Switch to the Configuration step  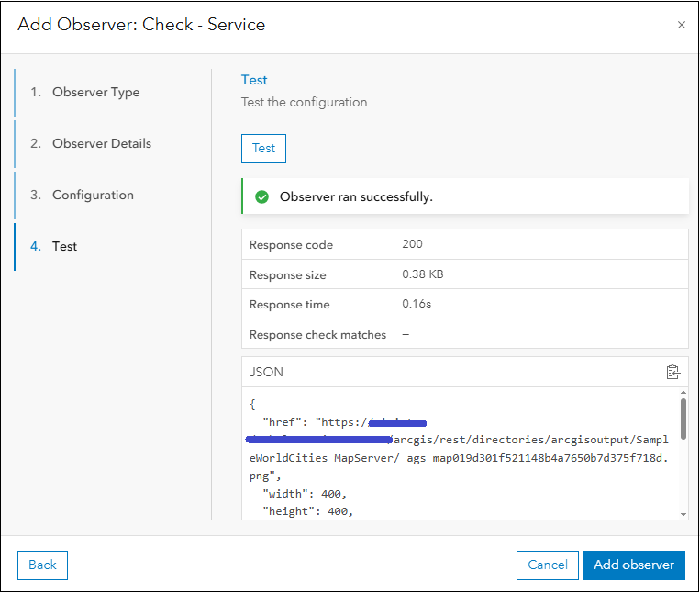pyautogui.click(x=93, y=195)
